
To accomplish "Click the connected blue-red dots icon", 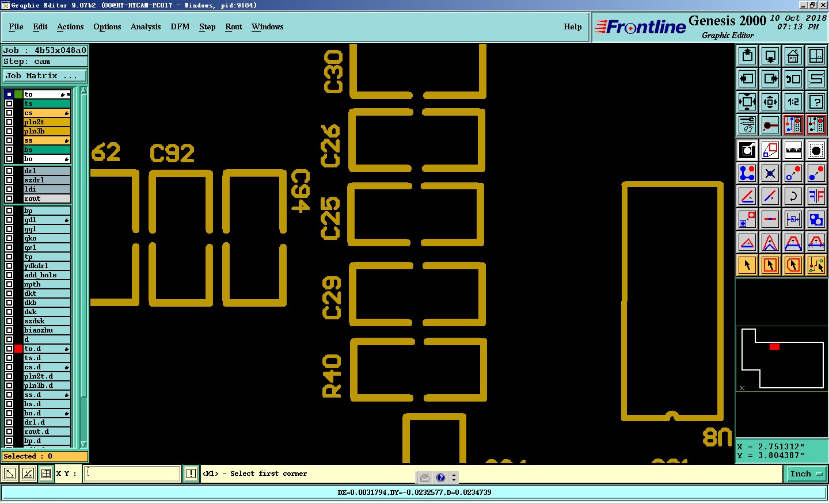I will coord(747,173).
